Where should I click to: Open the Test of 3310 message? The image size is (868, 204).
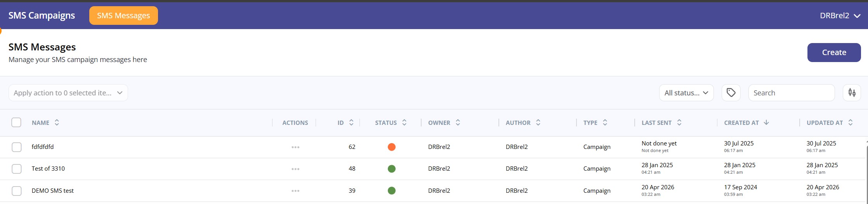pyautogui.click(x=48, y=168)
